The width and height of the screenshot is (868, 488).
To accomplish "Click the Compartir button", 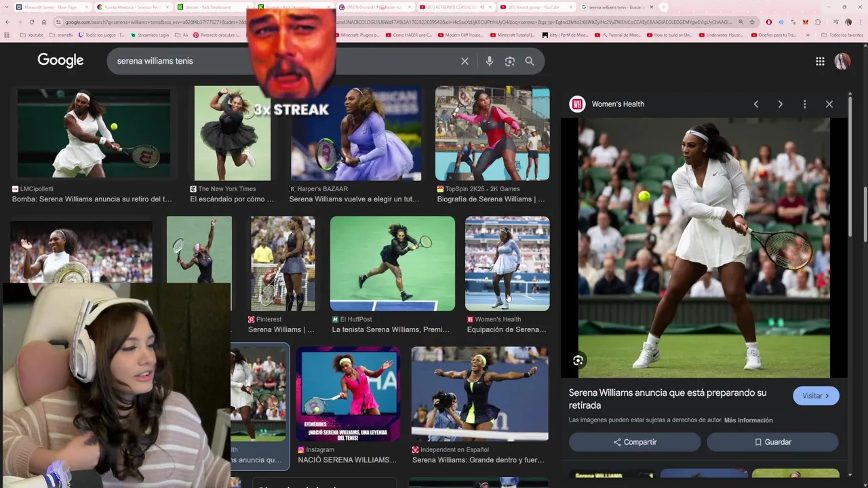I will 635,442.
